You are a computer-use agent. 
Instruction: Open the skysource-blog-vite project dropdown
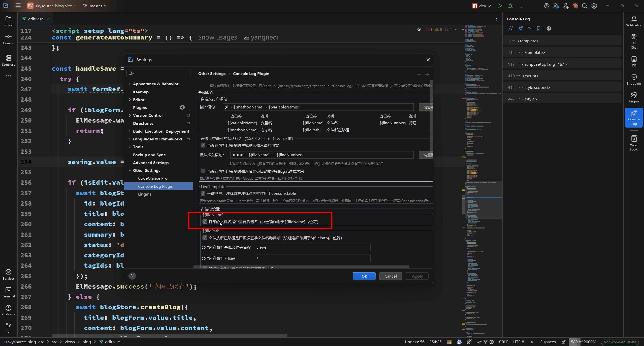pos(52,6)
